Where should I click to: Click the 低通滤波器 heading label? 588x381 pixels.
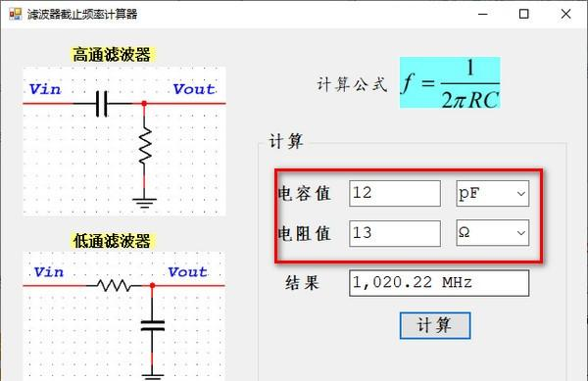[x=112, y=241]
